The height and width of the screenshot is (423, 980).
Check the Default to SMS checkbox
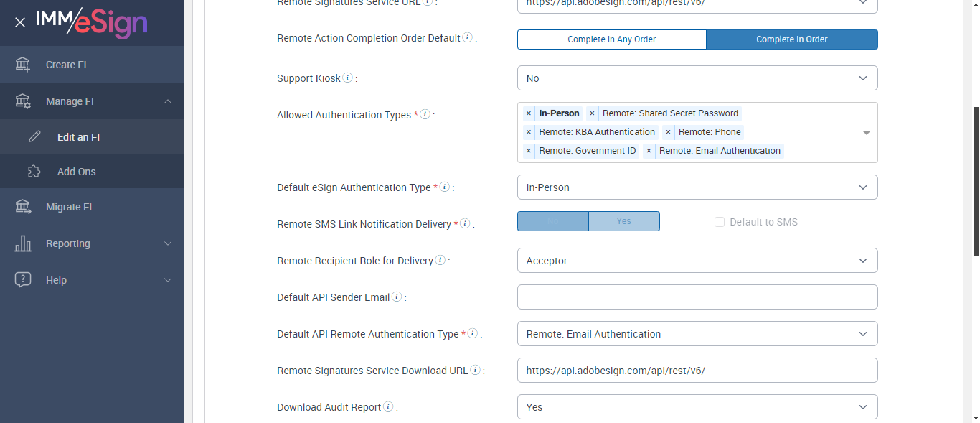tap(720, 222)
